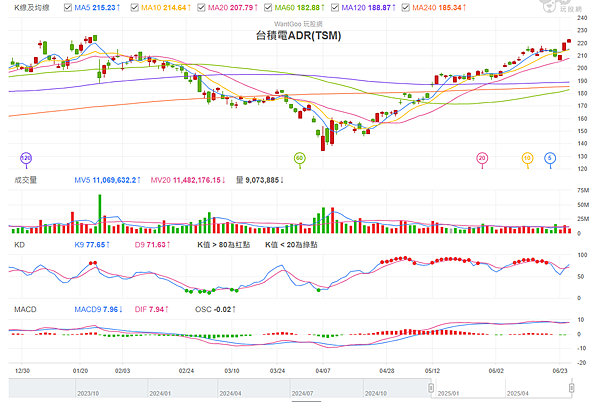Click the latest red candlestick near 220
The width and height of the screenshot is (600, 402).
(569, 41)
